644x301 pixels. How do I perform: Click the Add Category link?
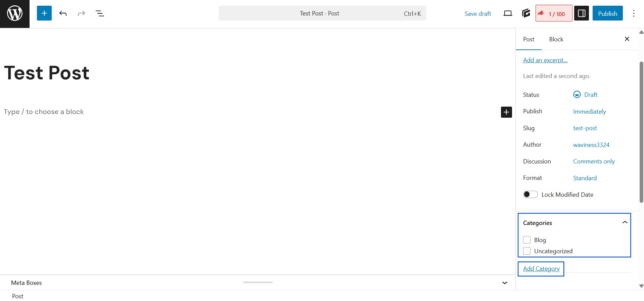click(541, 269)
